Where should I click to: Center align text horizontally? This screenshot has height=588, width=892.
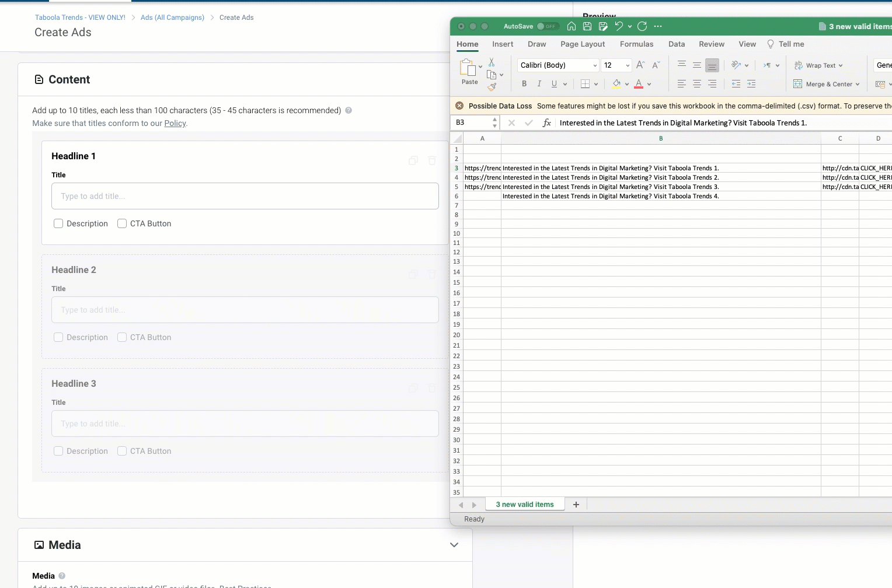697,84
